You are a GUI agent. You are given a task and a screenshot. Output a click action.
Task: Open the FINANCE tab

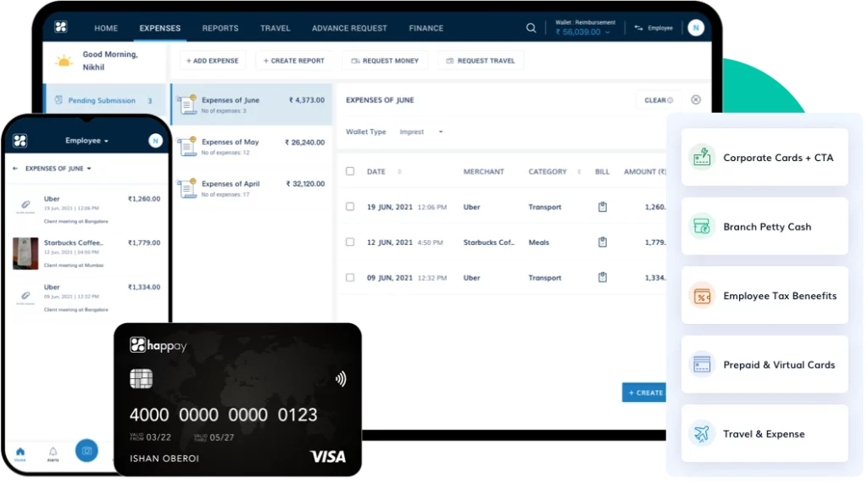coord(426,28)
